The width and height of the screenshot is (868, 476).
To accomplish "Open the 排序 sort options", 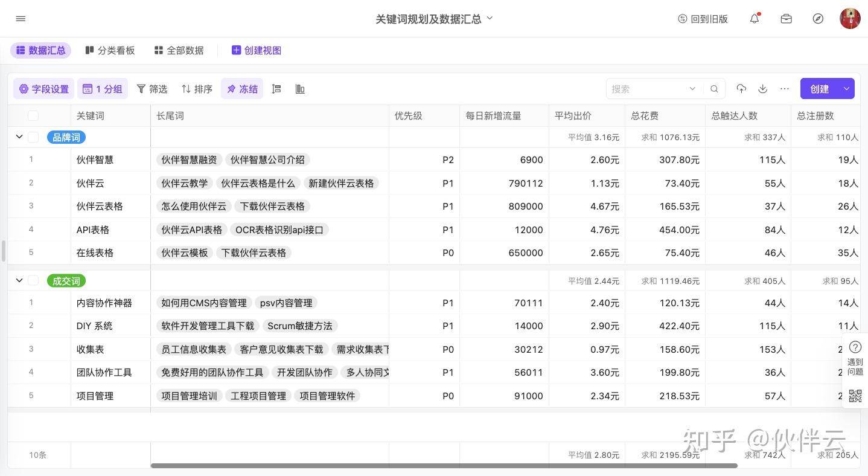I will click(x=197, y=89).
